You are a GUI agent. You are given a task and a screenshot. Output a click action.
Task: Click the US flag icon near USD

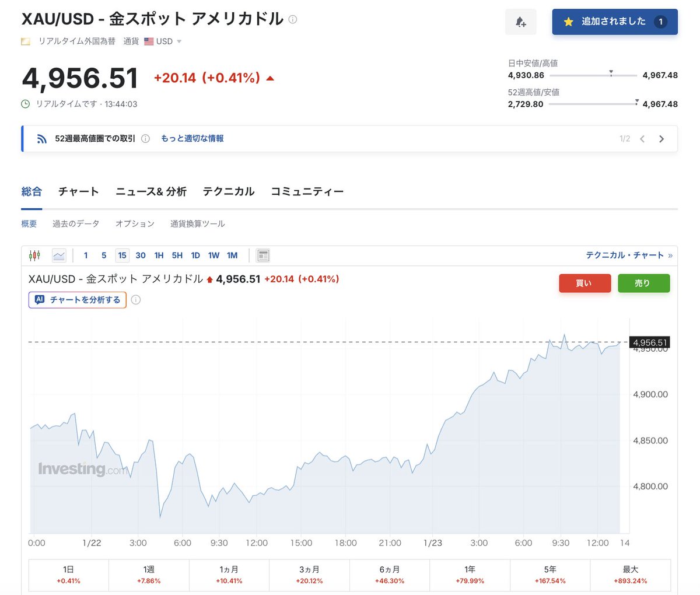tap(149, 41)
